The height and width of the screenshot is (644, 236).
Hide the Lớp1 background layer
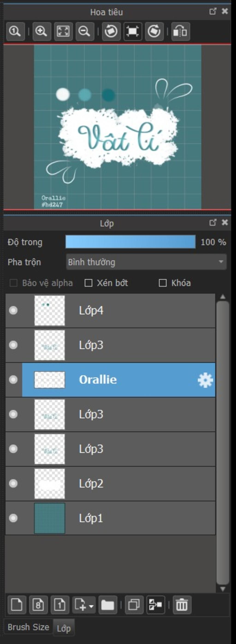(x=13, y=518)
